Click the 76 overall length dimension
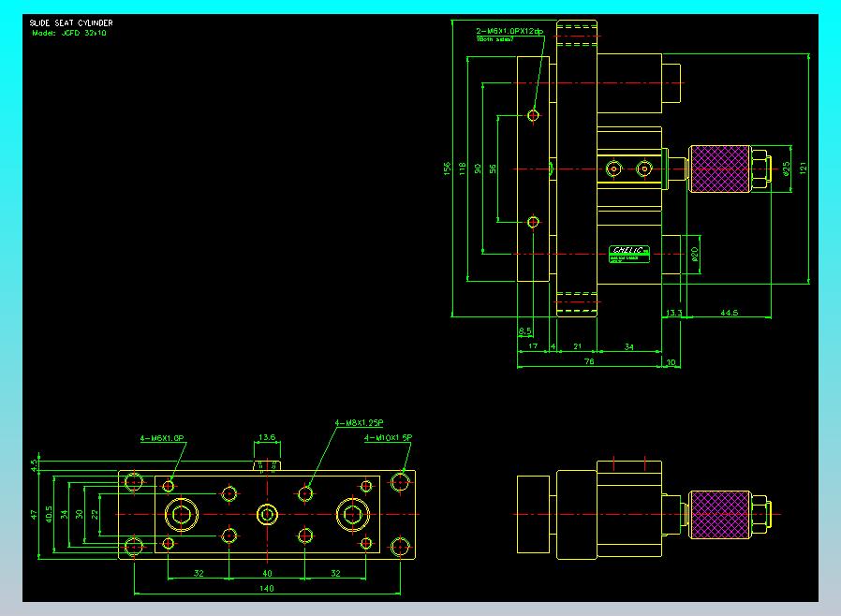This screenshot has height=616, width=841. tap(589, 361)
